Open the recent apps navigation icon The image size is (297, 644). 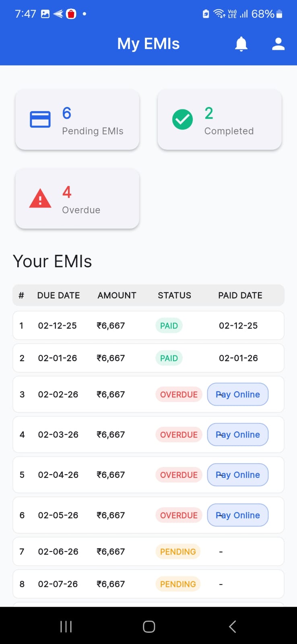66,626
